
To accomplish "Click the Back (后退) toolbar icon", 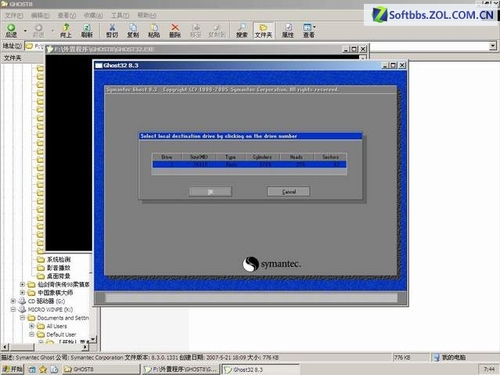I will pyautogui.click(x=11, y=31).
